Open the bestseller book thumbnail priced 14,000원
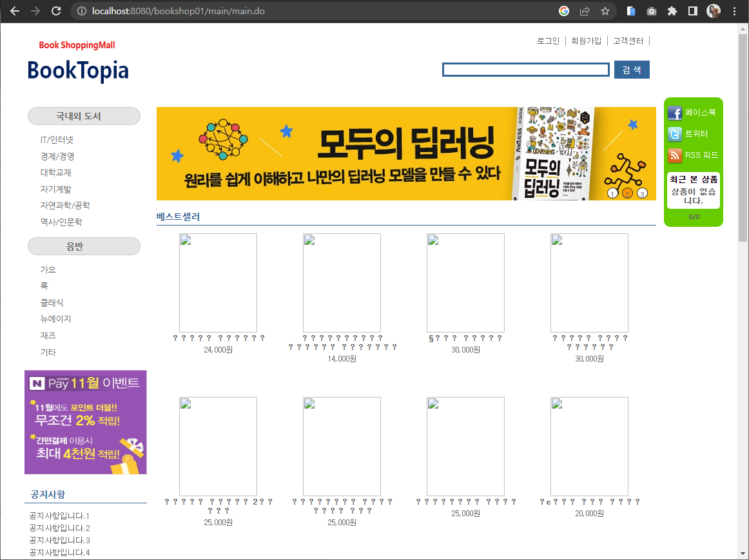 (342, 283)
